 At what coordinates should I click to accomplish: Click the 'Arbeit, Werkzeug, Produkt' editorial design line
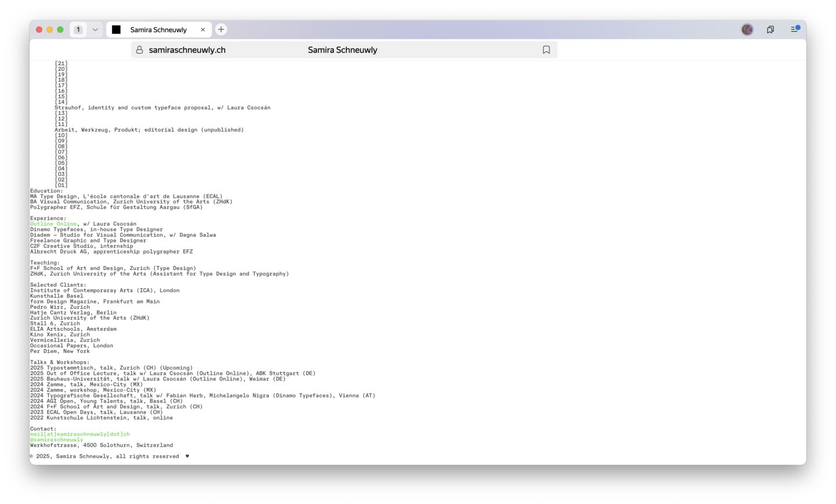tap(149, 130)
